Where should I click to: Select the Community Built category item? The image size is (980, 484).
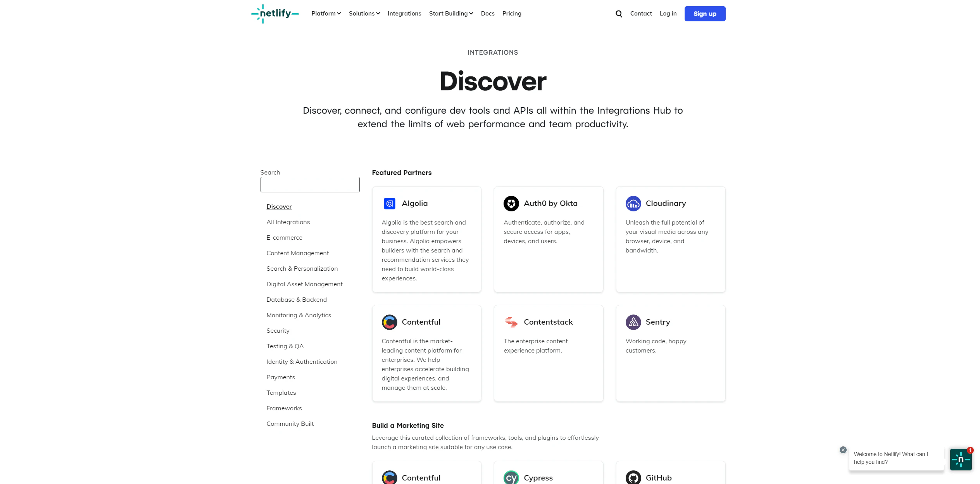290,423
